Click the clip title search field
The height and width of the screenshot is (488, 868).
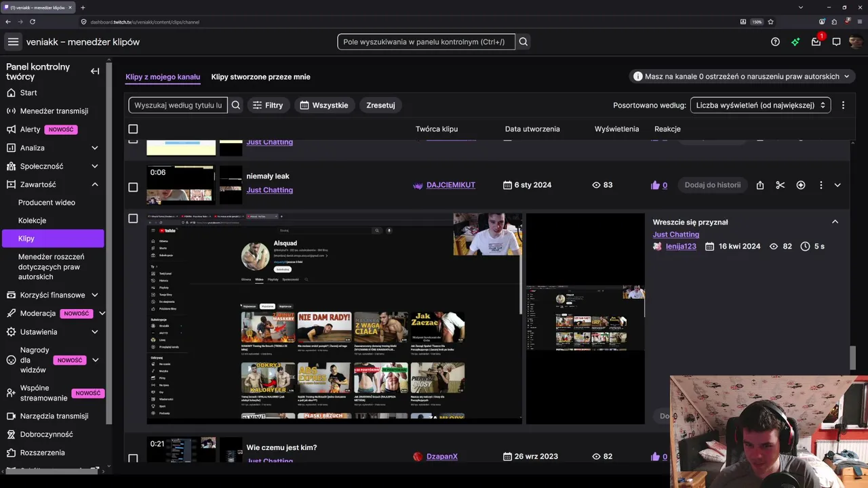click(178, 105)
